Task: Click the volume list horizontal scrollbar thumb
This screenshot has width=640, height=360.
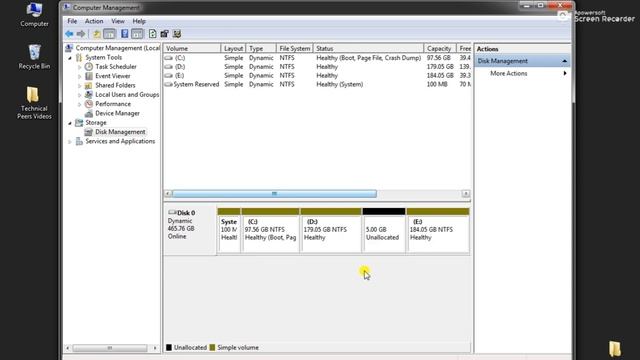Action: (274, 193)
